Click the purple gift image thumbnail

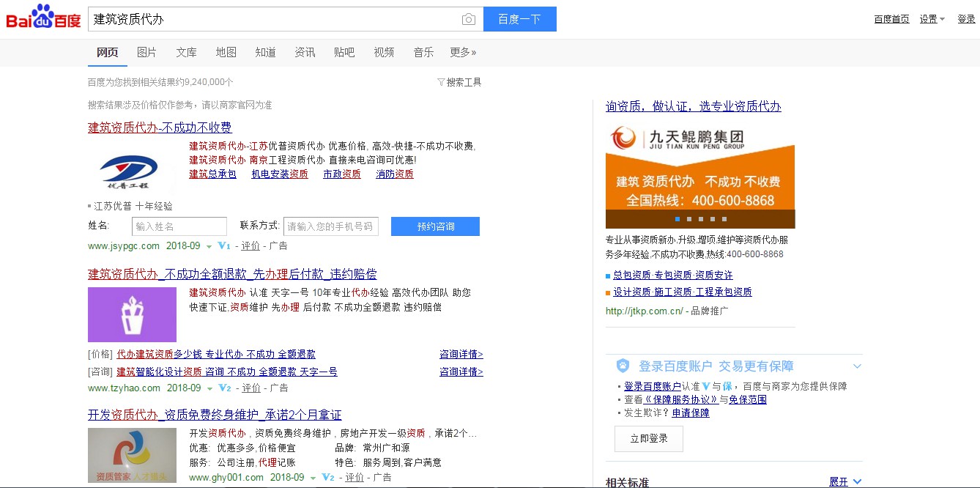[132, 314]
